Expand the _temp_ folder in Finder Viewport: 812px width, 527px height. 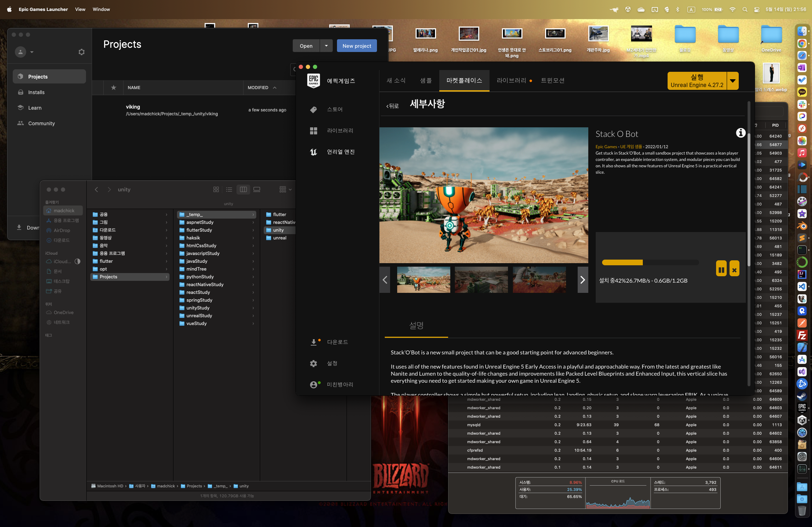253,215
